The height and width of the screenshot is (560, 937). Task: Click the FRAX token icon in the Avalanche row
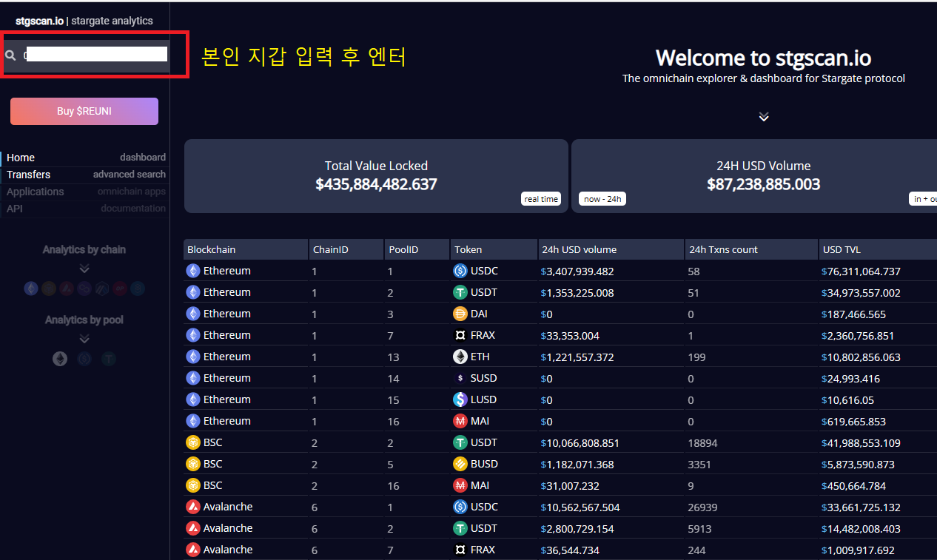click(x=460, y=550)
